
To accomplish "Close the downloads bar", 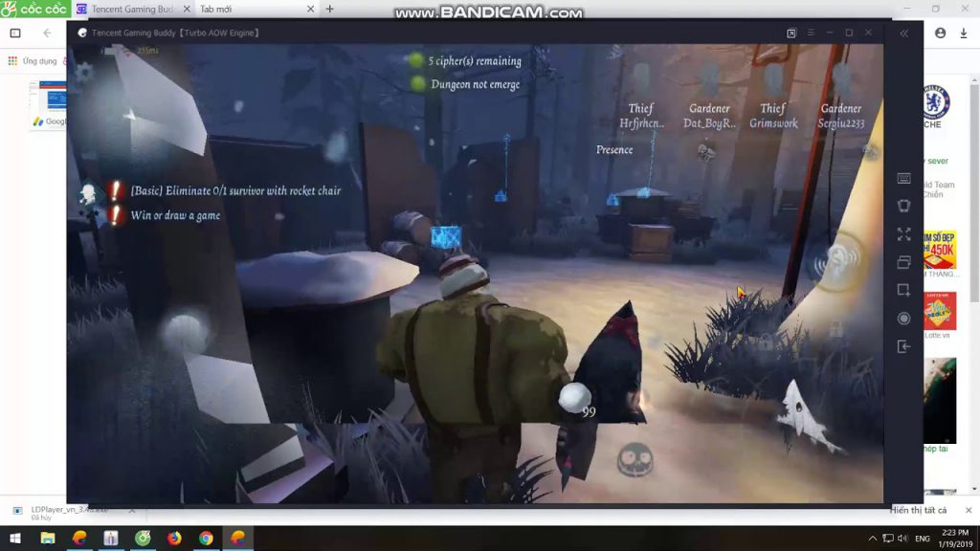I will point(969,511).
